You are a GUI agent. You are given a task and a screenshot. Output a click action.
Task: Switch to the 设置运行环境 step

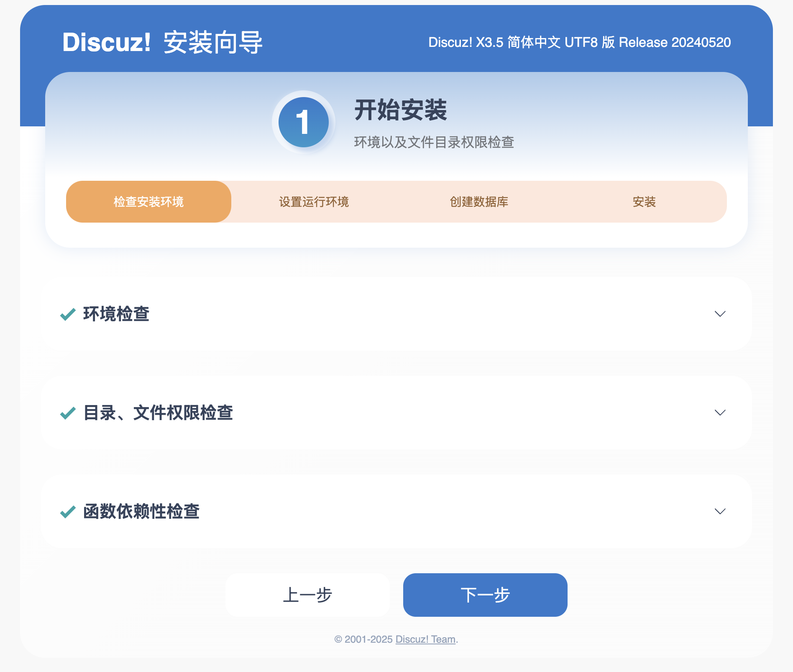314,202
